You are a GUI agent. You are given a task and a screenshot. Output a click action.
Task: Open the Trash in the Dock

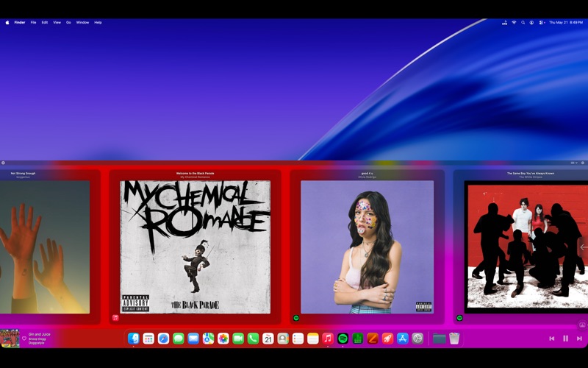[454, 339]
